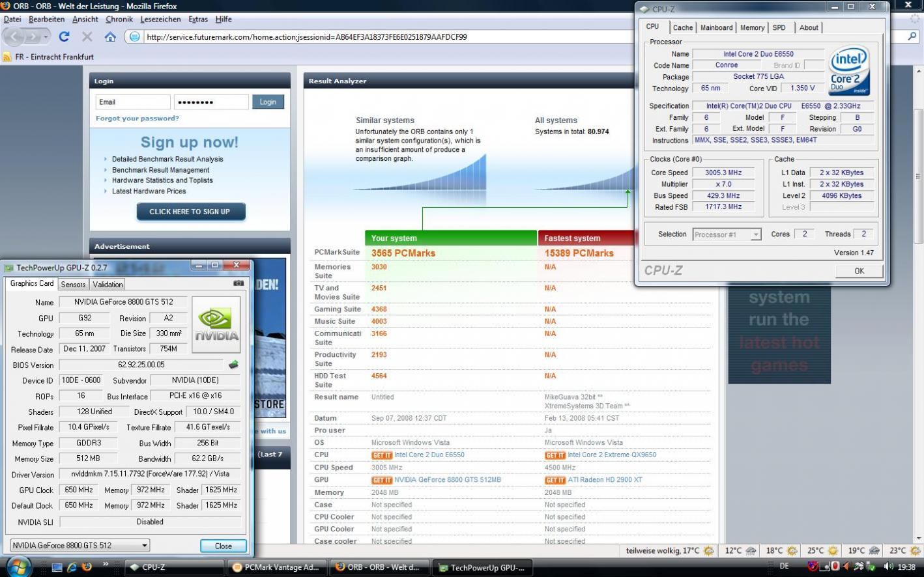The height and width of the screenshot is (577, 924).
Task: Open the Intel Core 2 Duo E6550 link
Action: (x=429, y=455)
